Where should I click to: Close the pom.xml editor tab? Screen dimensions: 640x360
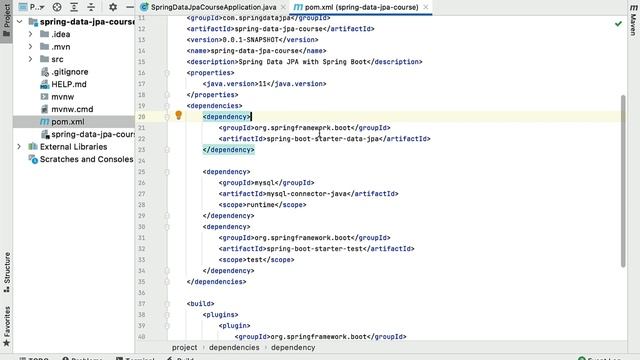tap(426, 7)
